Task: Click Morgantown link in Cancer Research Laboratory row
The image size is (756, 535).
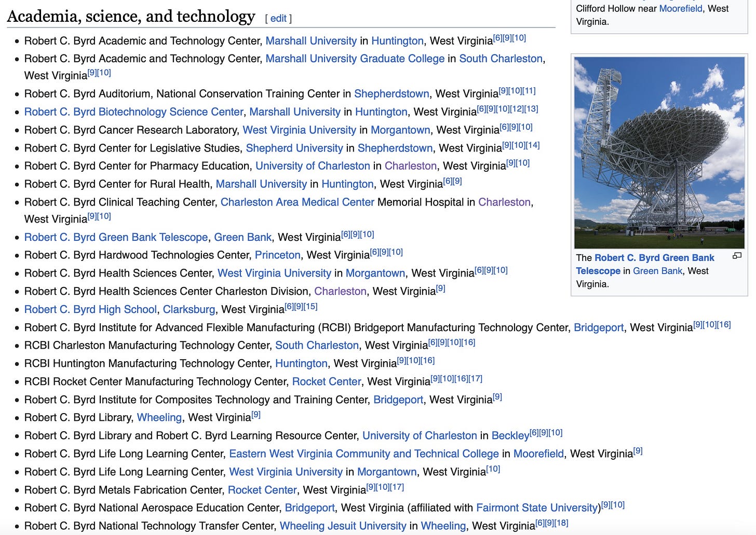Action: tap(400, 130)
